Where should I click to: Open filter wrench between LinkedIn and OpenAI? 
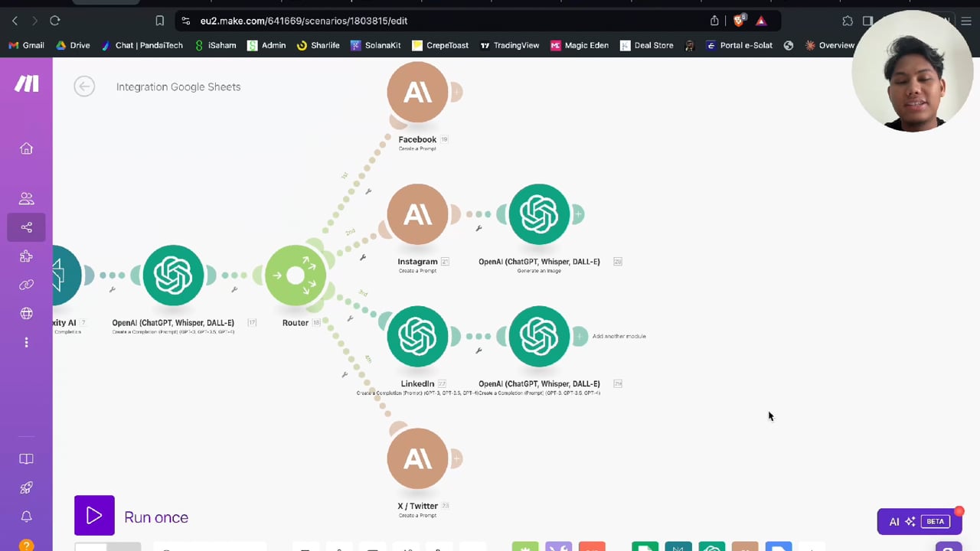[479, 350]
